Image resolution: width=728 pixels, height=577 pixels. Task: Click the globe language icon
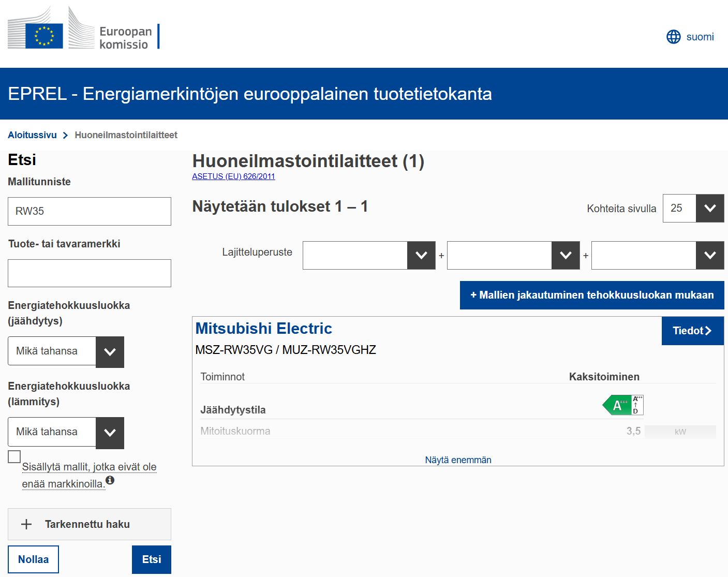click(673, 37)
